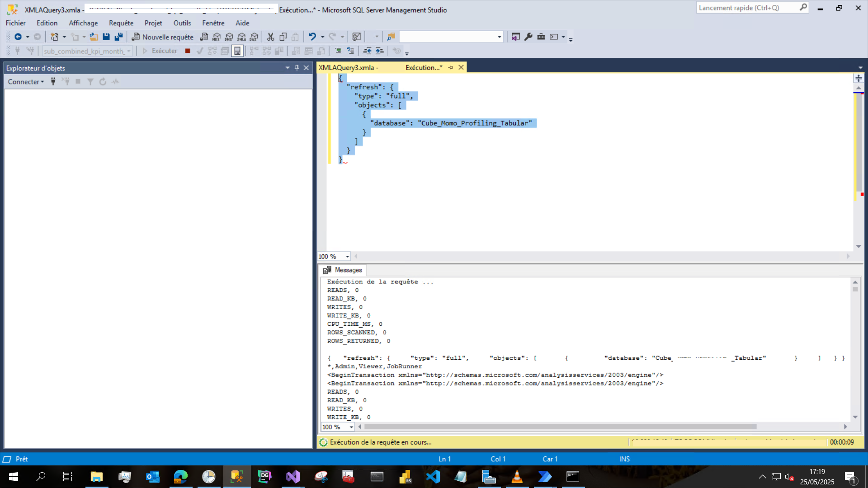Open Visual Studio Code from the taskbar
This screenshot has height=488, width=868.
433,476
